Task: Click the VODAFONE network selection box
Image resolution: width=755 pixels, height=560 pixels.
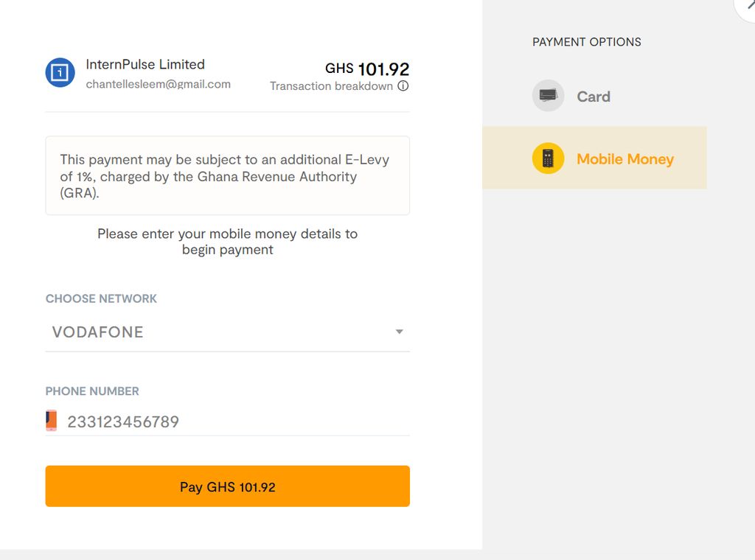Action: pyautogui.click(x=221, y=332)
